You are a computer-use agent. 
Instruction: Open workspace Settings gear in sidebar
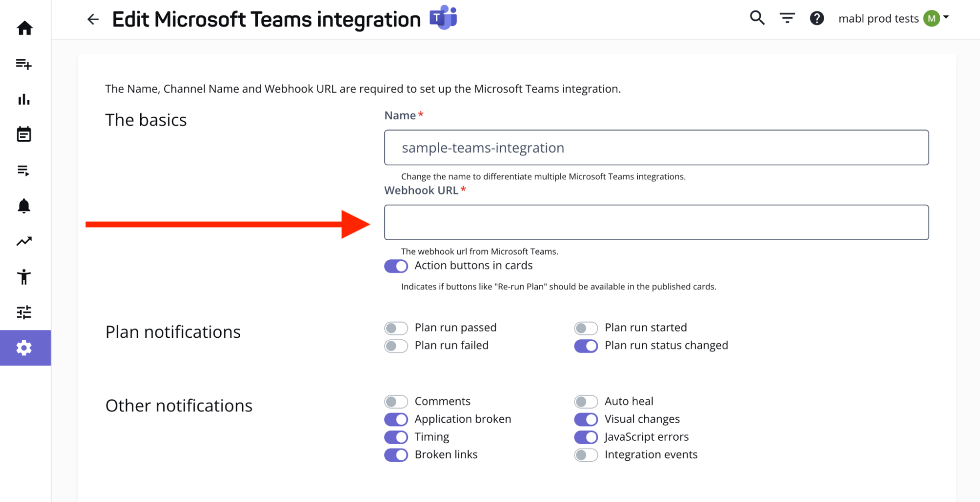coord(25,348)
